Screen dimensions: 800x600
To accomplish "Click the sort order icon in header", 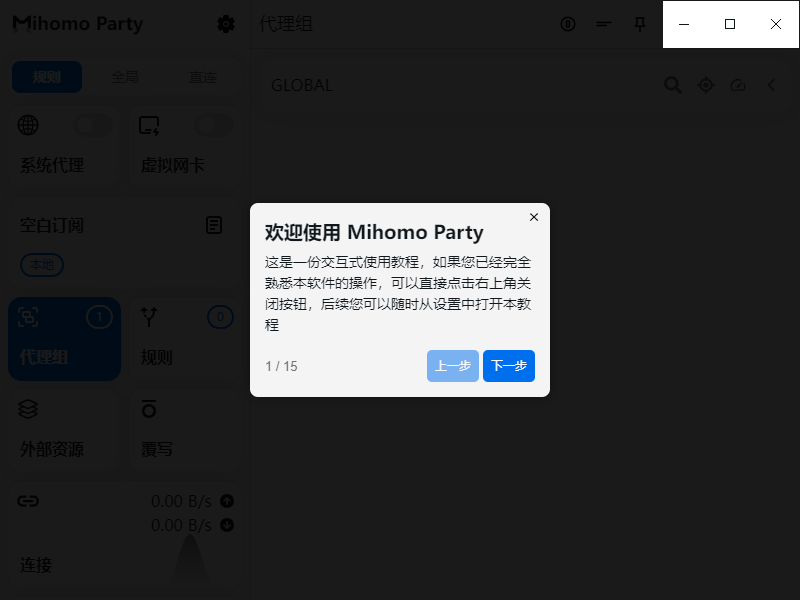I will [x=604, y=24].
